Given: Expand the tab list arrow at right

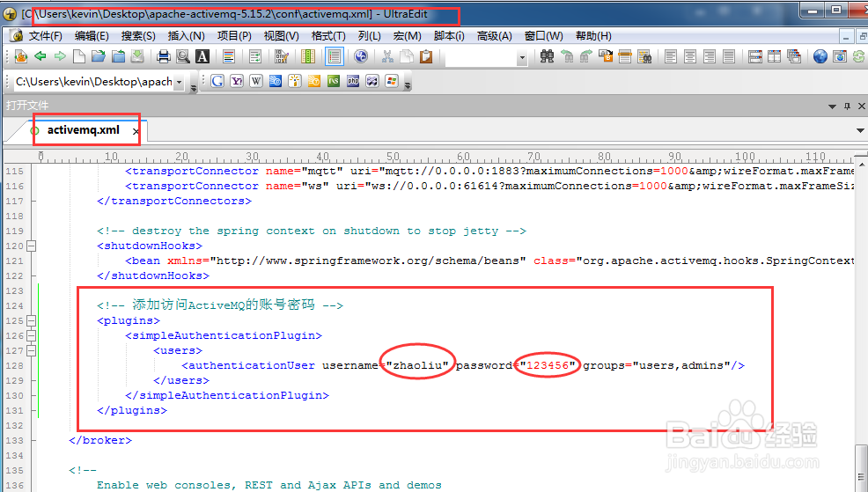Looking at the screenshot, I should click(x=860, y=130).
